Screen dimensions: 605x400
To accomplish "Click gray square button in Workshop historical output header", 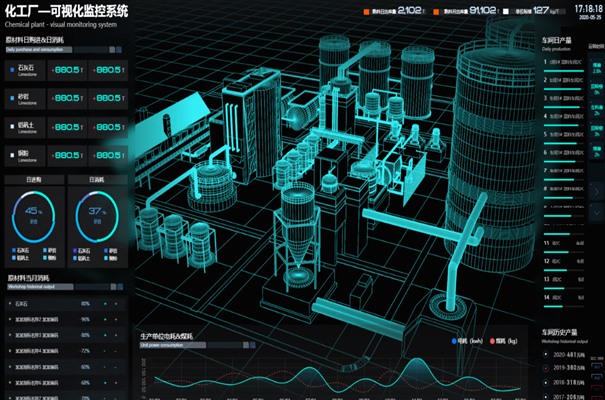I will [x=113, y=287].
